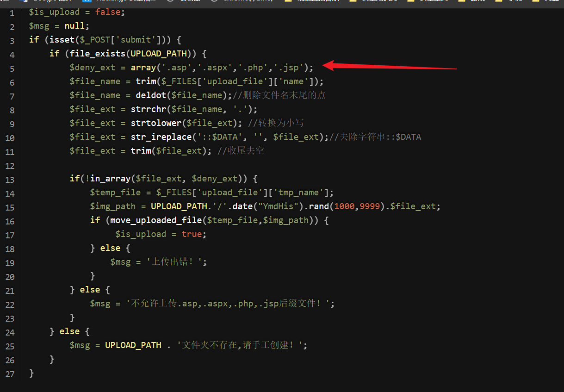Click the number 1000 in rand call
The height and width of the screenshot is (392, 564).
[x=344, y=206]
